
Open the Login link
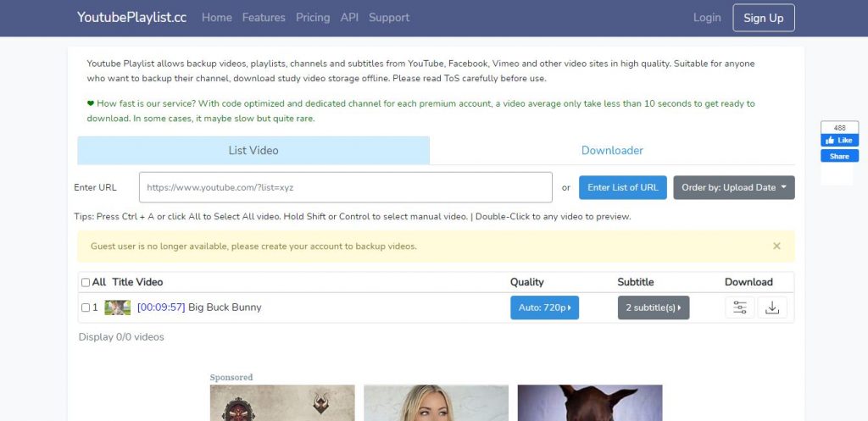(707, 18)
